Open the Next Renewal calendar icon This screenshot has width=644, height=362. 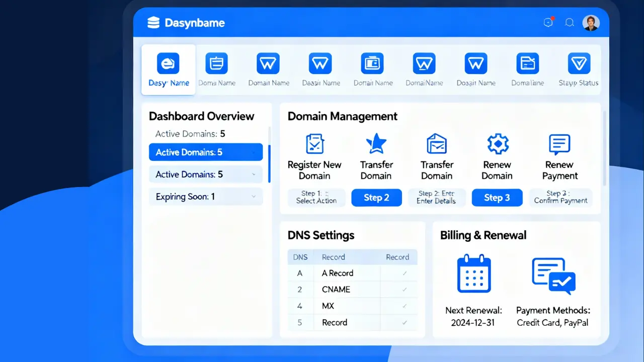pos(473,274)
